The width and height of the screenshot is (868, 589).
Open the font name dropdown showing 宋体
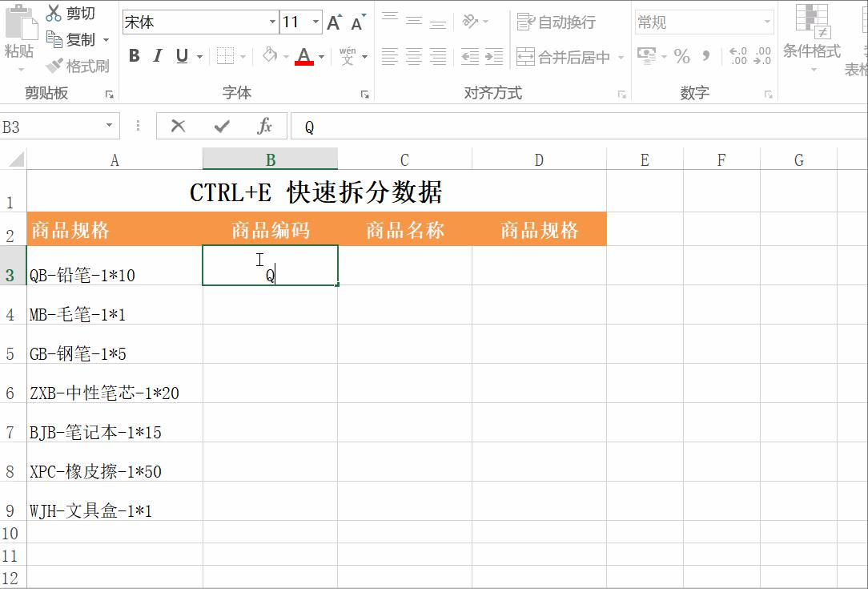coord(270,22)
